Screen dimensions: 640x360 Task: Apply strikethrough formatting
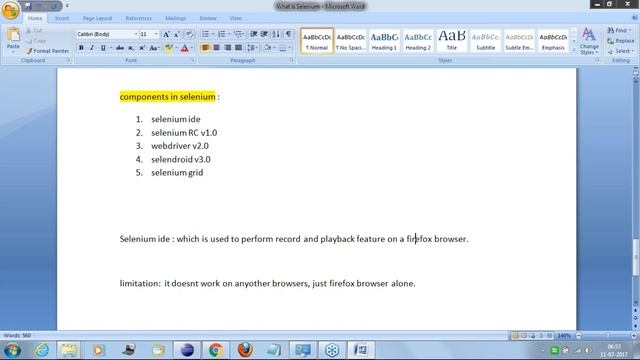pyautogui.click(x=120, y=48)
